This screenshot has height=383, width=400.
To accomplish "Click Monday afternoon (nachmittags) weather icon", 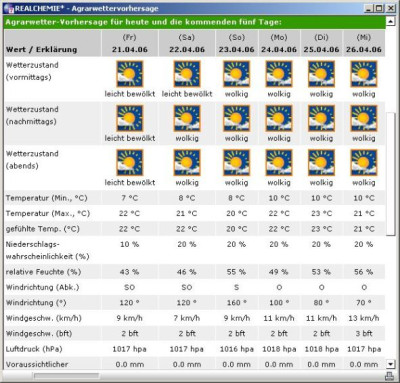I will 279,118.
